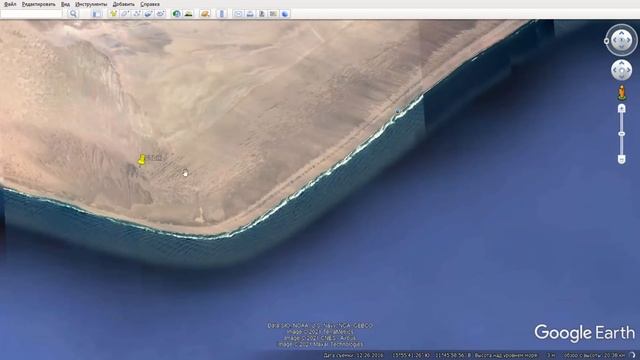This screenshot has height=360, width=640.
Task: Click the Print icon in toolbar
Action: 250,14
